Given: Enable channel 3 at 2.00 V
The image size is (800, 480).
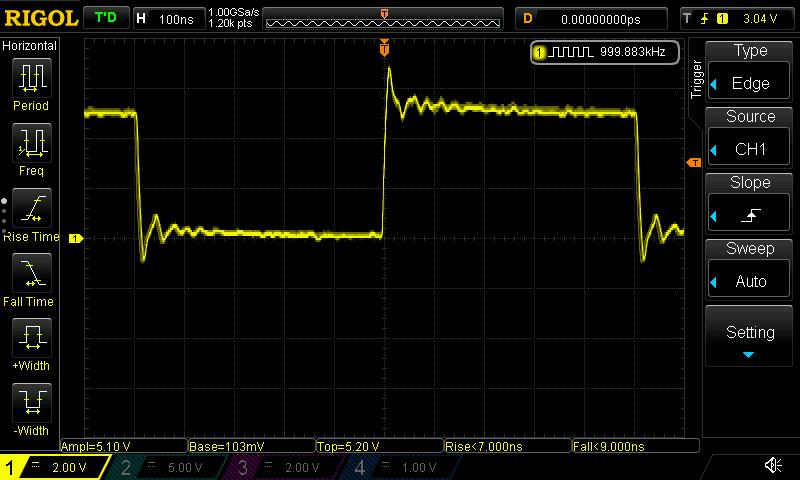Looking at the screenshot, I should [283, 467].
